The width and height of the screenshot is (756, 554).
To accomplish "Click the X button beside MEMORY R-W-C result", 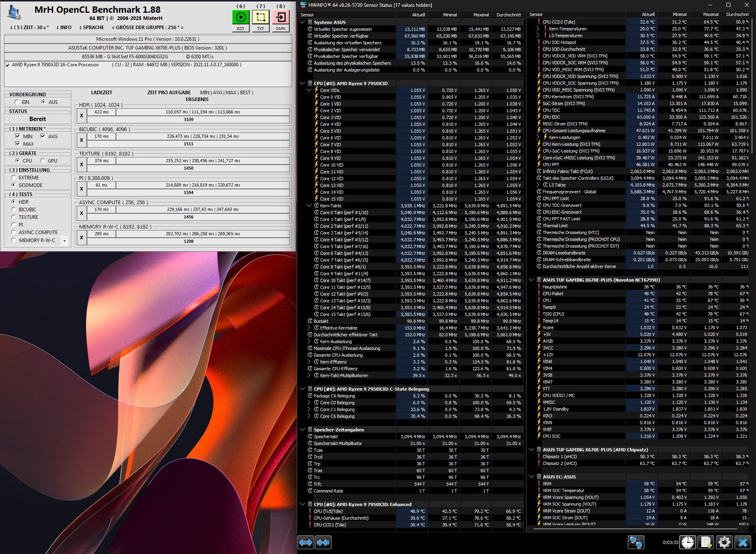I will pos(82,238).
